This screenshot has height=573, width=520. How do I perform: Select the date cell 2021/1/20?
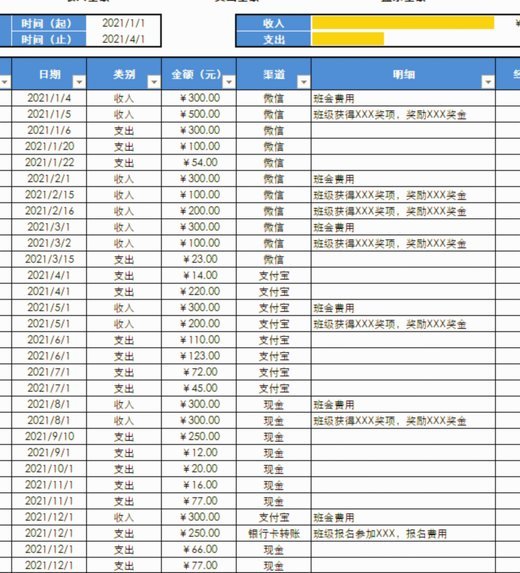click(49, 146)
